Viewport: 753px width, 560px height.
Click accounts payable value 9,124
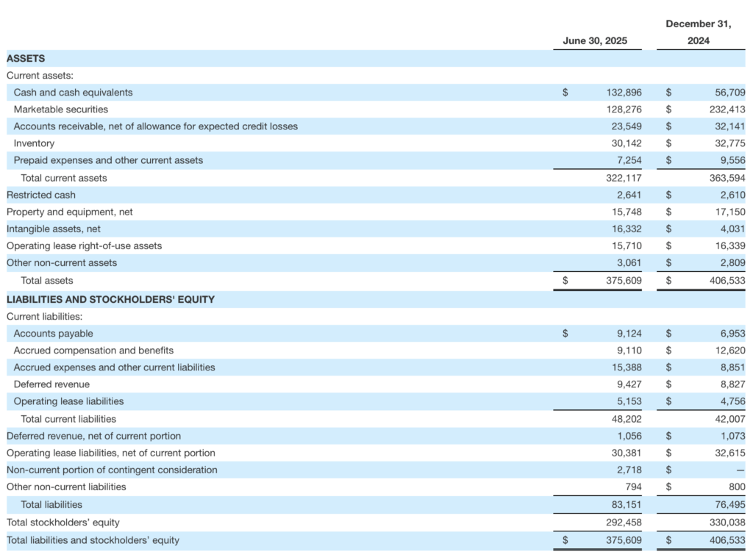(x=629, y=334)
